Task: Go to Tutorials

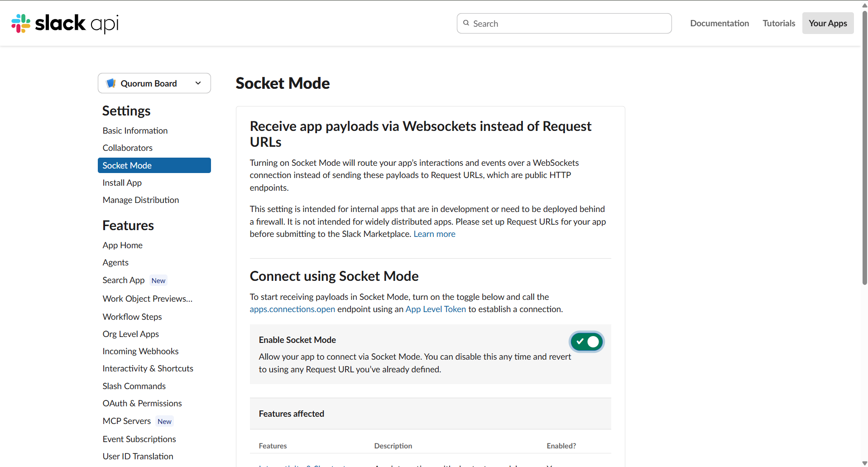Action: [779, 23]
